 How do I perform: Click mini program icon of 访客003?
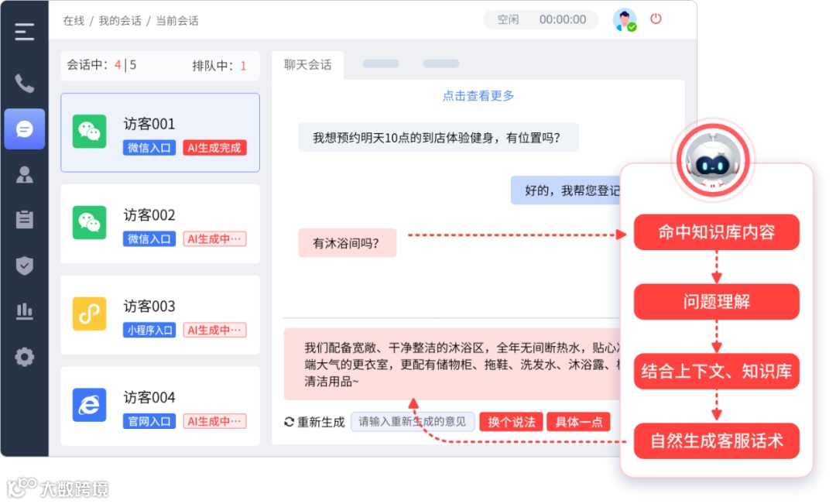[x=89, y=314]
